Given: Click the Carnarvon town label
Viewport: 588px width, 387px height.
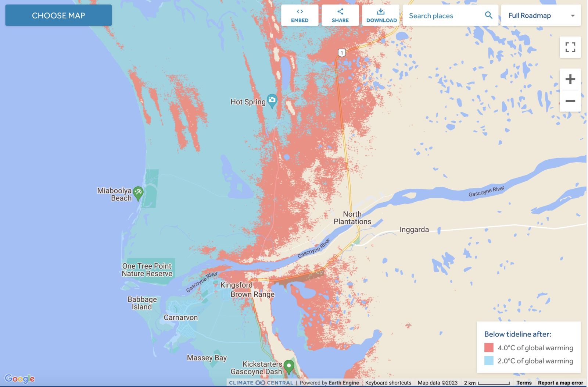Looking at the screenshot, I should pos(181,317).
